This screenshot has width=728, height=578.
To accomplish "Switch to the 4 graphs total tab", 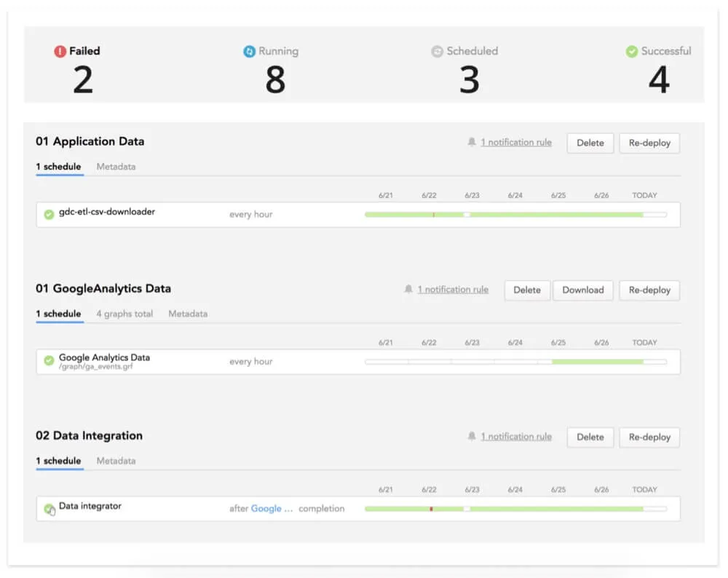I will tap(124, 314).
